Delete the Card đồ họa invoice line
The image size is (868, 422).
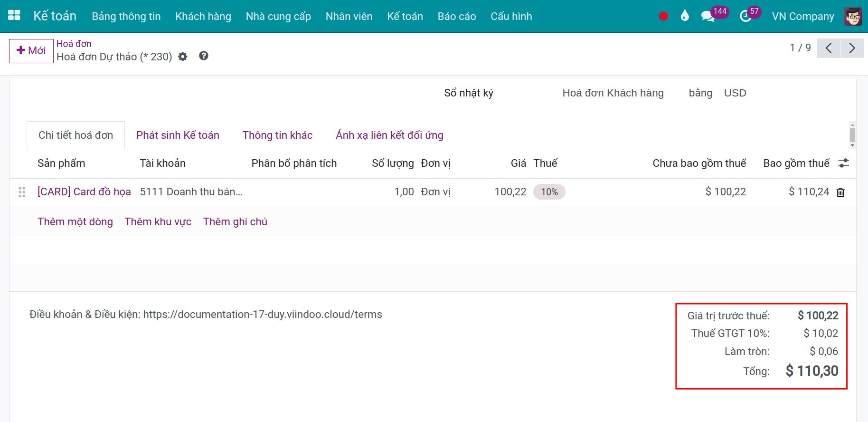(840, 192)
